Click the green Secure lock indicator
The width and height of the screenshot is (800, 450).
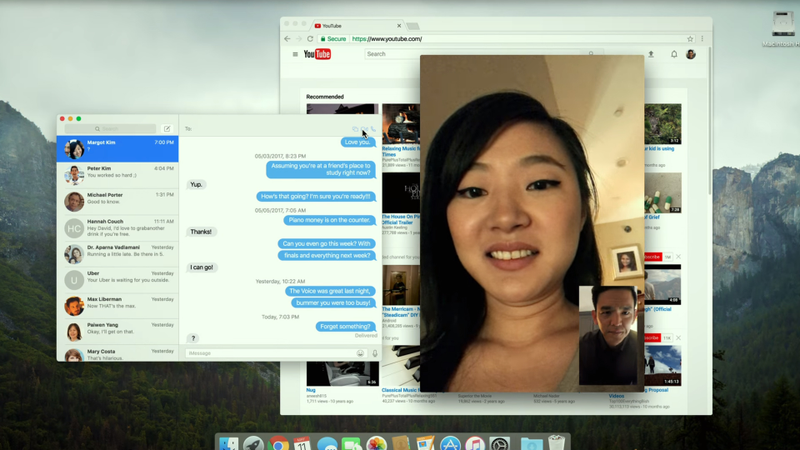click(x=333, y=39)
